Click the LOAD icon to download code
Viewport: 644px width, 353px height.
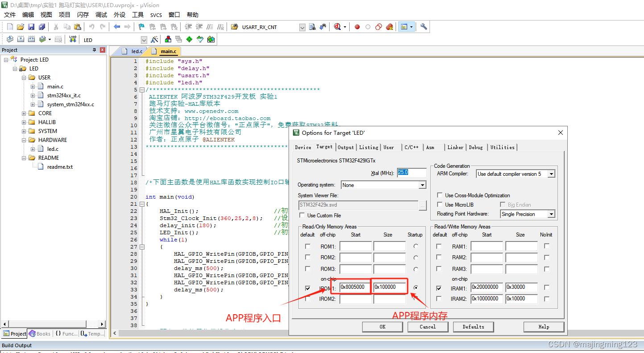(72, 39)
